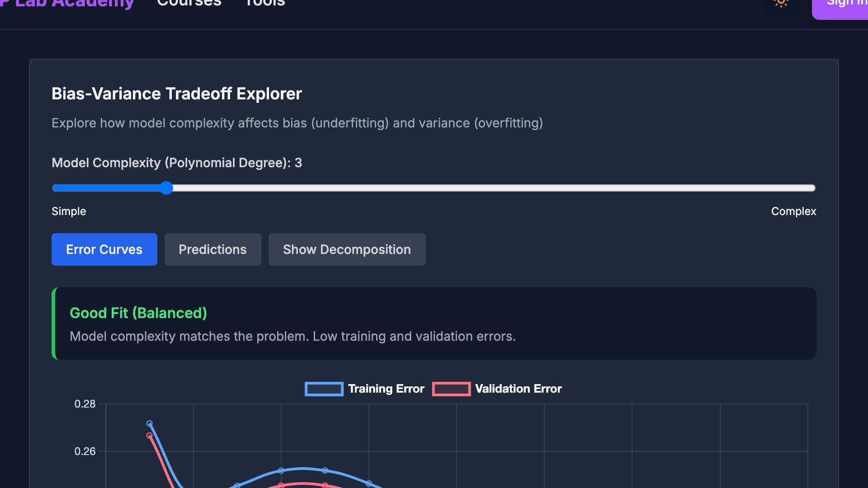Screen dimensions: 868x488
Task: Click Show Decomposition button
Action: click(x=347, y=249)
